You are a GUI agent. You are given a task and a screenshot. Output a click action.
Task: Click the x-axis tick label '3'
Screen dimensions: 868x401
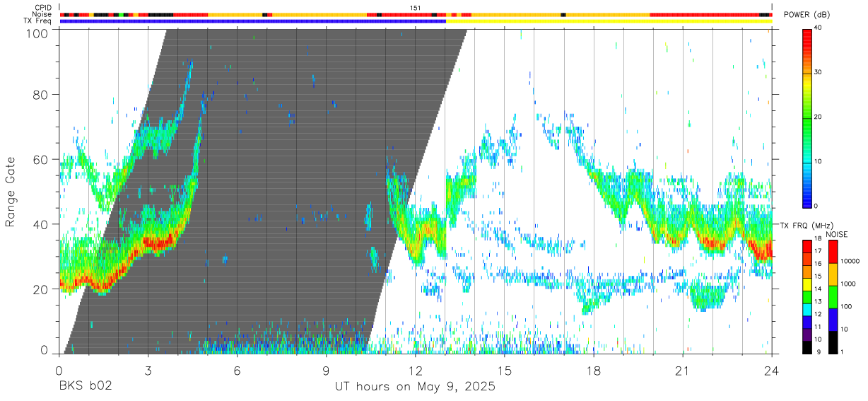(x=148, y=371)
